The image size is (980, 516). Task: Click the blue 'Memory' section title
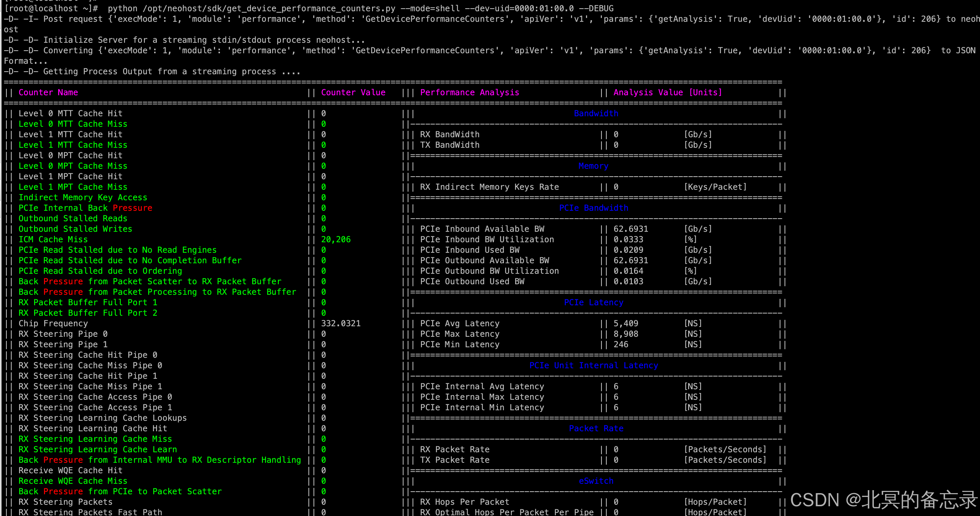[x=593, y=166]
